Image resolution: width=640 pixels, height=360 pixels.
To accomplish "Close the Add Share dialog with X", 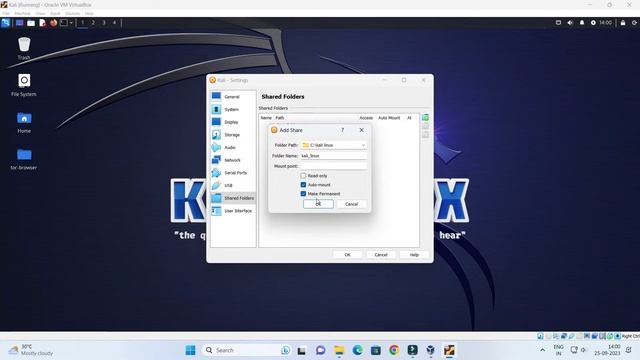I will coord(362,130).
